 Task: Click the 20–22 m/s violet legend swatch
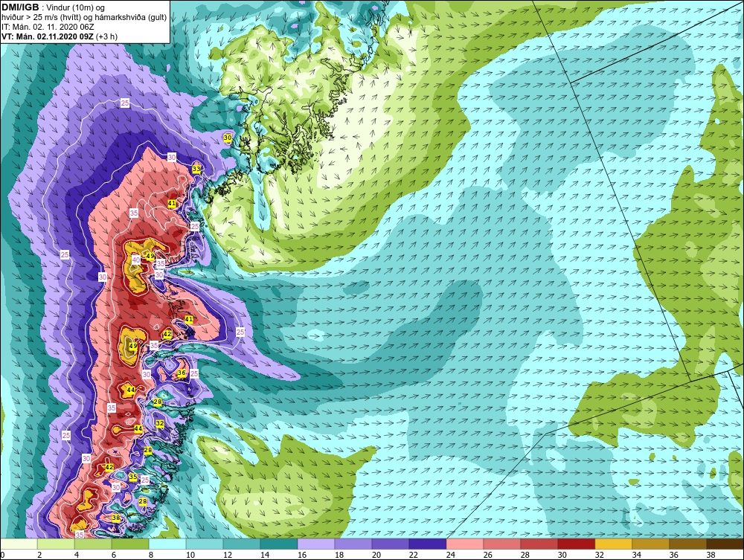coord(391,544)
